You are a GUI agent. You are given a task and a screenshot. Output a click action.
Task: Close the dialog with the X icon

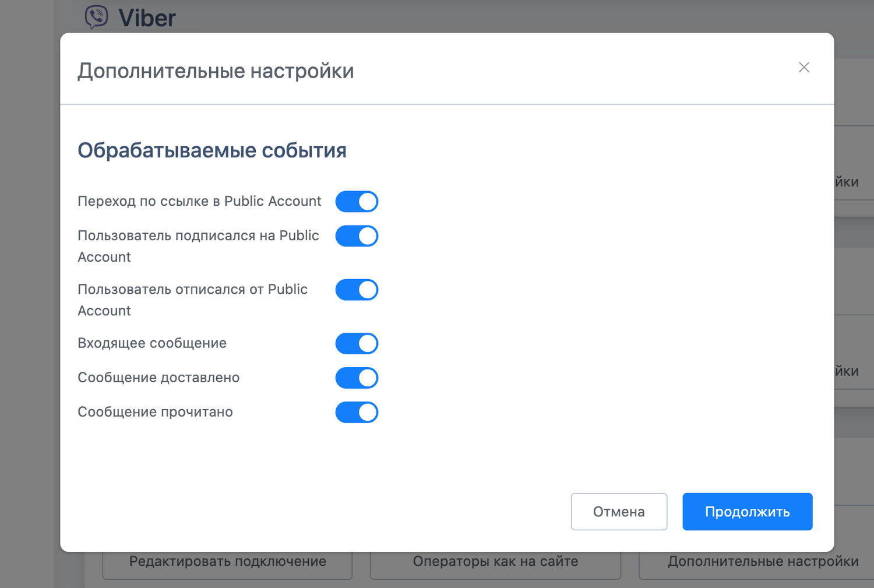[804, 68]
